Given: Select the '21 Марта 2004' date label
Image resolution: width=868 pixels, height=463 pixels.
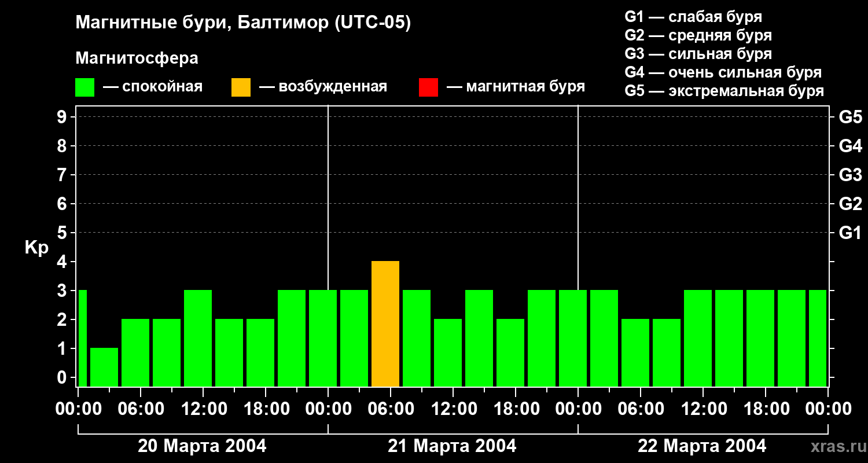Looking at the screenshot, I should (x=452, y=446).
